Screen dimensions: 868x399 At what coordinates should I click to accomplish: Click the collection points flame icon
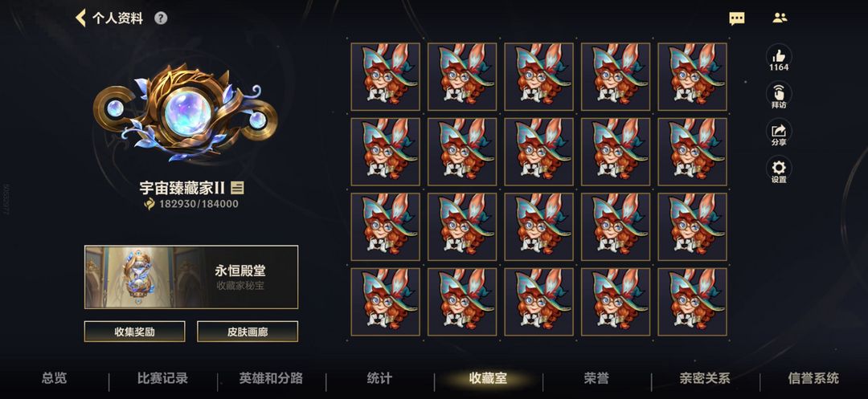tap(149, 204)
